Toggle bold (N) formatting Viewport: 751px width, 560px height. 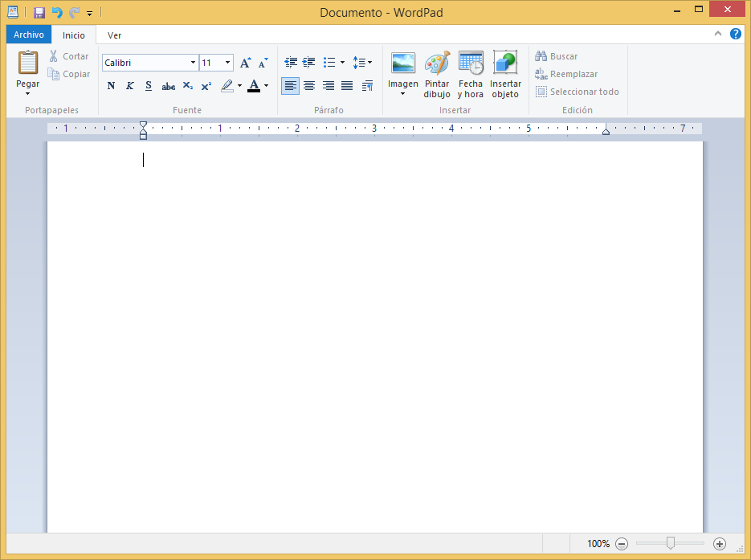pos(111,86)
